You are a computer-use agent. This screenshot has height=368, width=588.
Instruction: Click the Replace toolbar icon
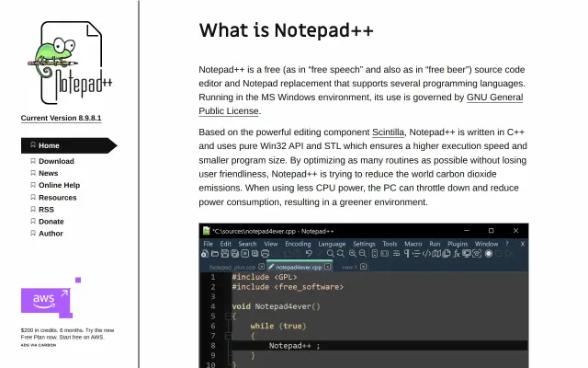(x=341, y=254)
